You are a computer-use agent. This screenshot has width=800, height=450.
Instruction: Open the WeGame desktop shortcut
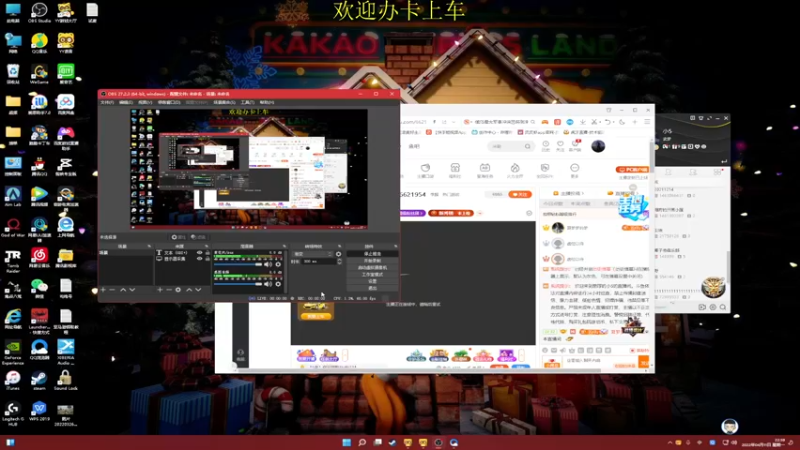point(39,74)
